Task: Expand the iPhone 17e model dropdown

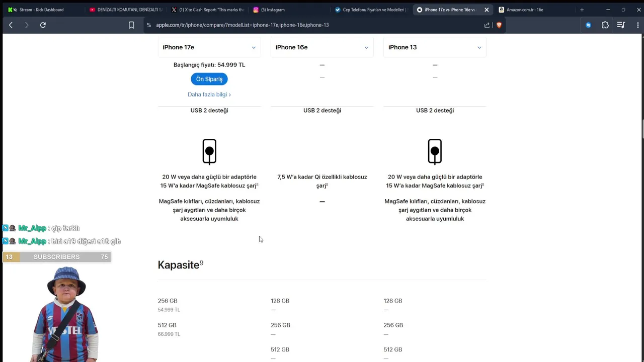Action: (209, 47)
